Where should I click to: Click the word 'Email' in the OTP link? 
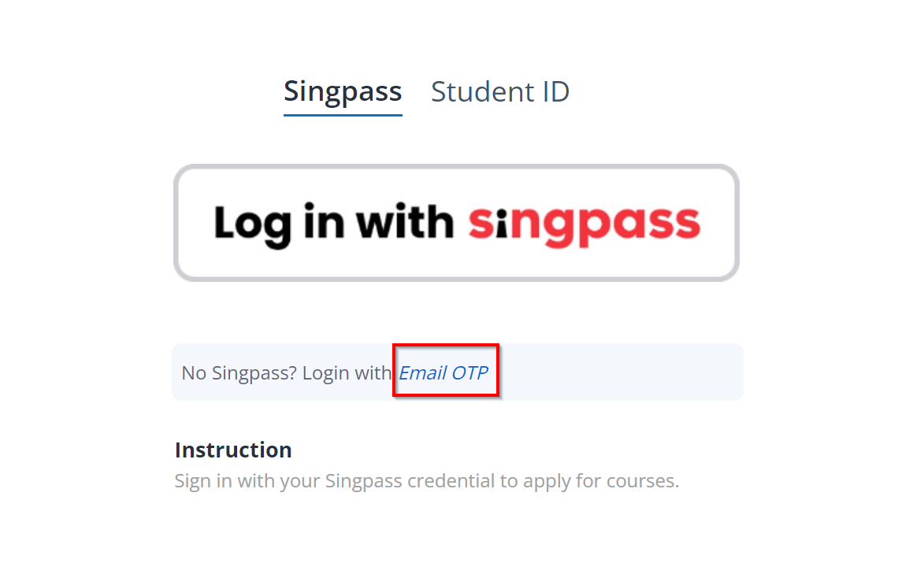423,372
